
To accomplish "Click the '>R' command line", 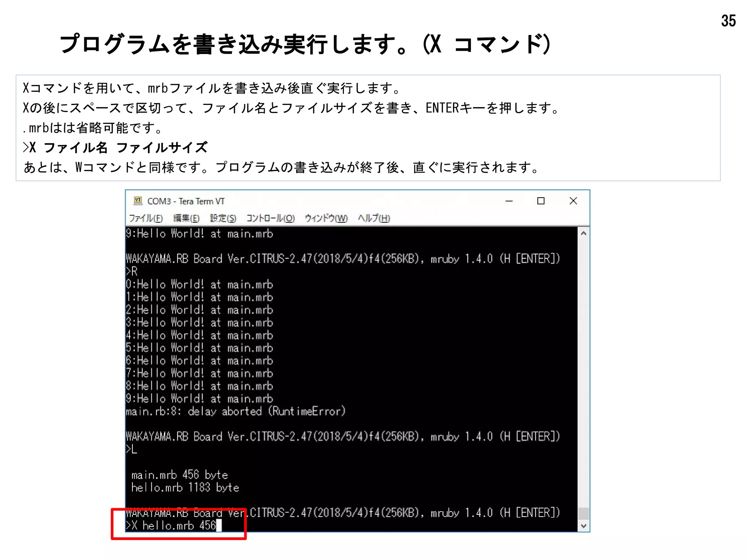I will tap(132, 271).
